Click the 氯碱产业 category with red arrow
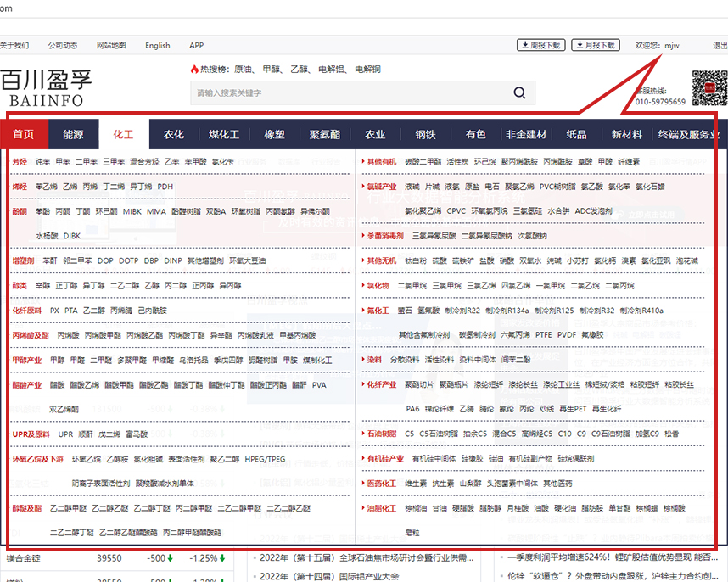This screenshot has height=582, width=728. pos(380,187)
